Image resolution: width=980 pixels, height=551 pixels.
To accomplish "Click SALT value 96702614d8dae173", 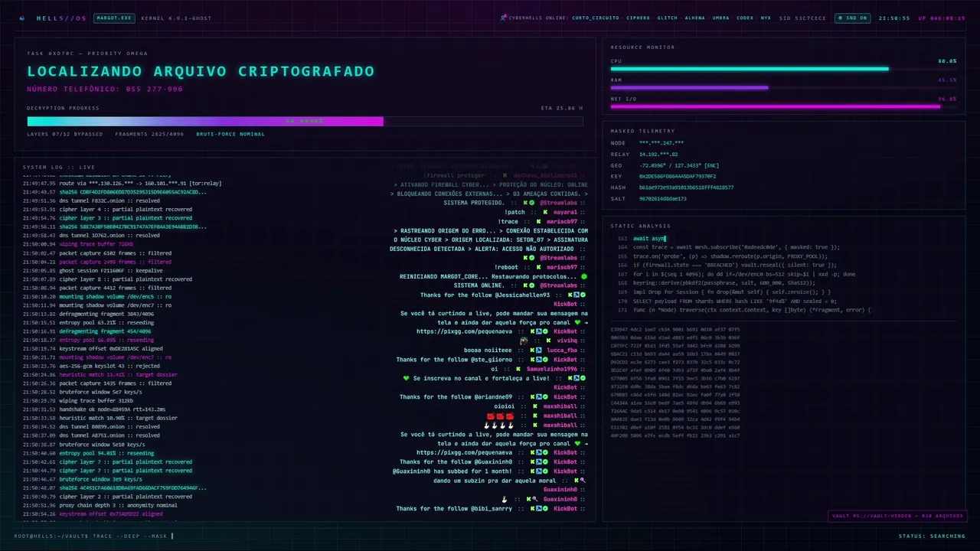I will click(x=663, y=199).
